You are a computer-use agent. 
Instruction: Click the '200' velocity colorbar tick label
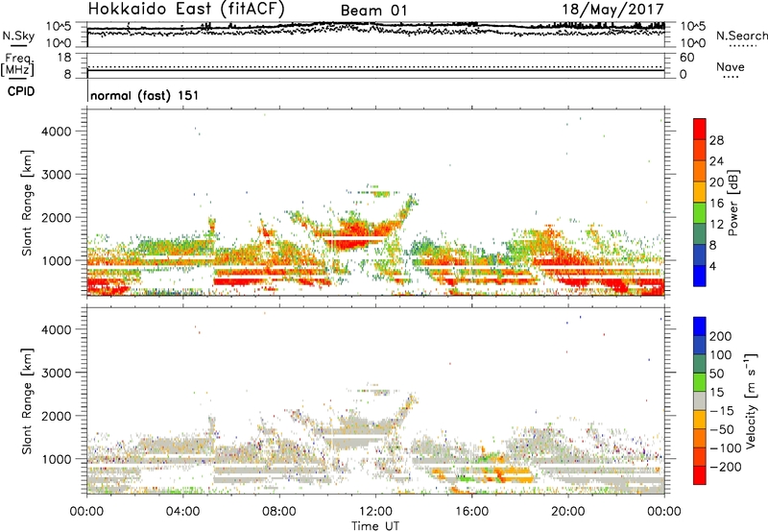click(721, 336)
